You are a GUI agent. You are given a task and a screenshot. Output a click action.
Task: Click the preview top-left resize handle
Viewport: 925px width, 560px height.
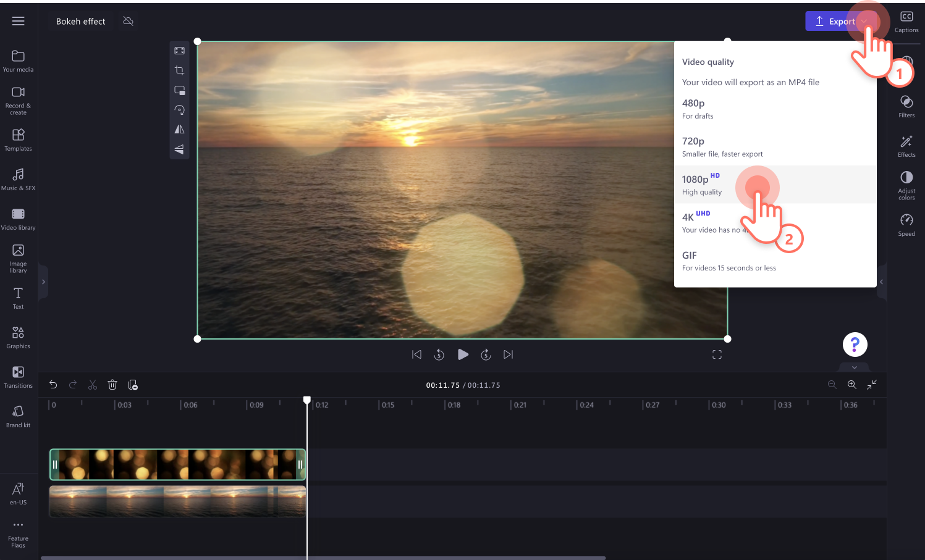pyautogui.click(x=197, y=41)
